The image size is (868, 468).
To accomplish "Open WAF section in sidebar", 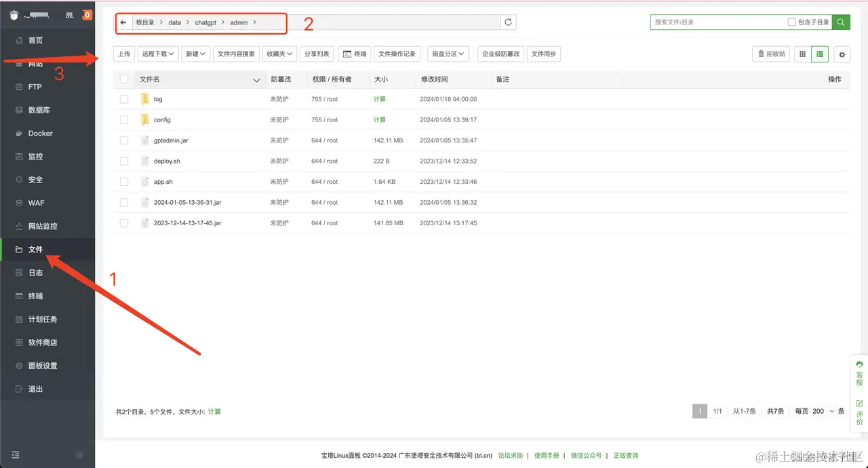I will point(36,203).
